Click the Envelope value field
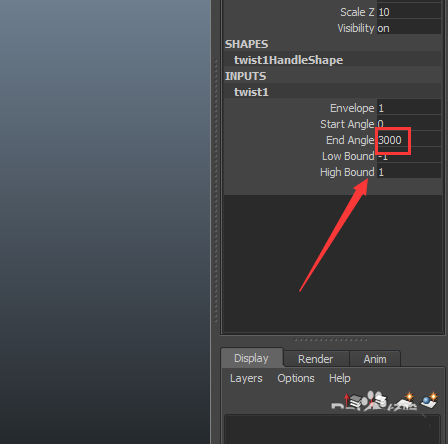This screenshot has width=448, height=444. (x=409, y=108)
